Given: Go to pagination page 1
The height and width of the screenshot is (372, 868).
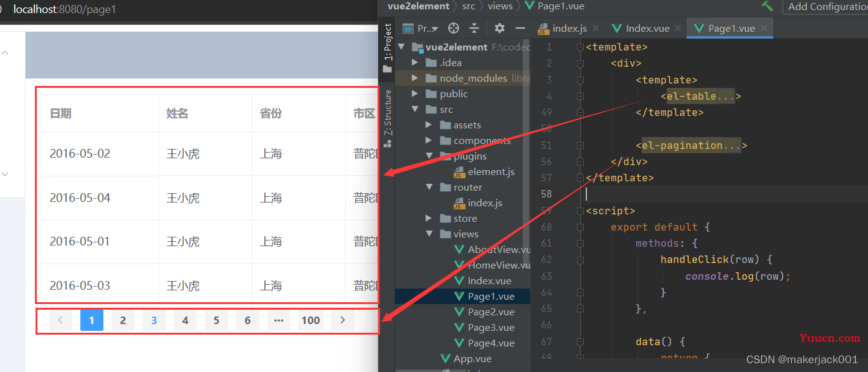Looking at the screenshot, I should (x=92, y=320).
